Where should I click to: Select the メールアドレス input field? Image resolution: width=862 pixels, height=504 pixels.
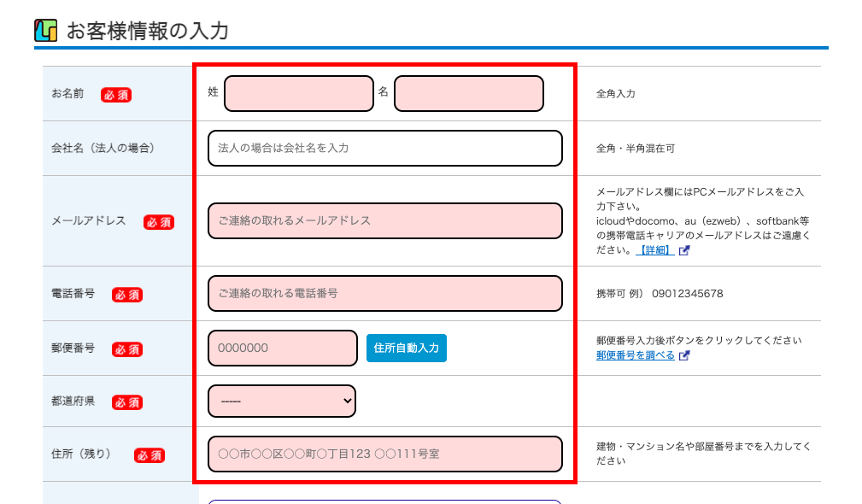click(x=384, y=220)
